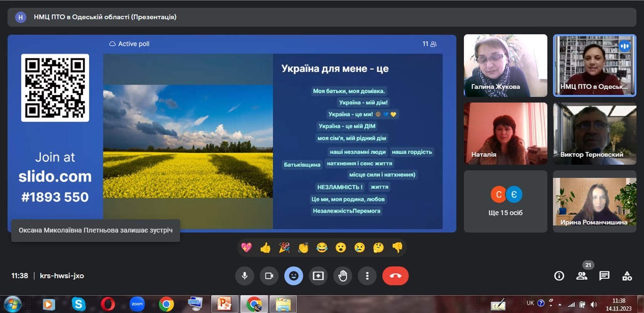Expand the 'Ще 15 осіб' participants tile

click(x=505, y=201)
